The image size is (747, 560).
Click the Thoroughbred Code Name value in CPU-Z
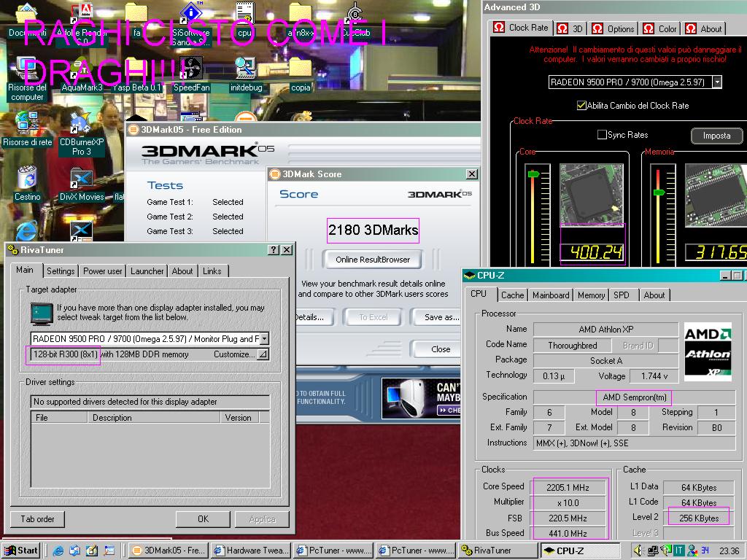pos(572,345)
